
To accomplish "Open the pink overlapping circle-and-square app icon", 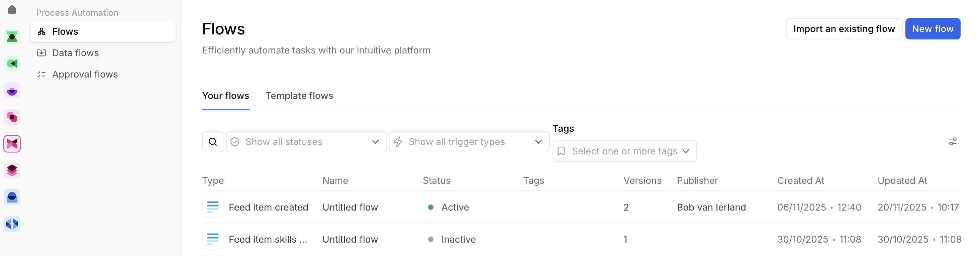I will tap(12, 117).
